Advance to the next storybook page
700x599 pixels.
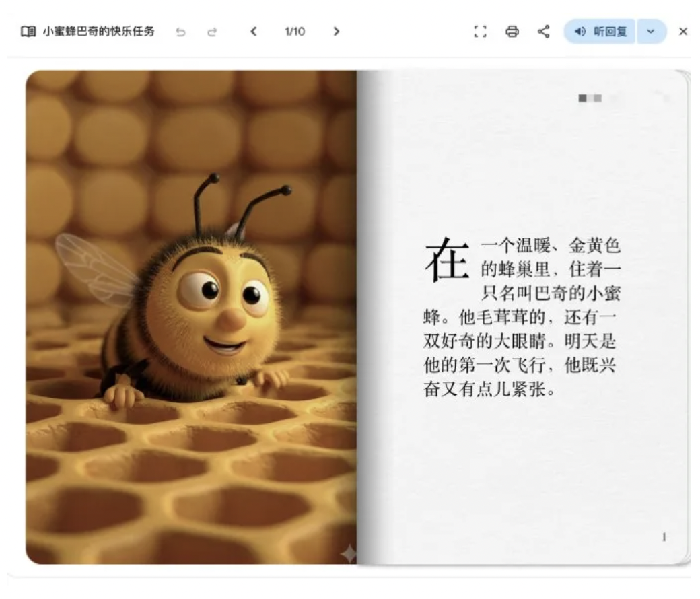[336, 32]
